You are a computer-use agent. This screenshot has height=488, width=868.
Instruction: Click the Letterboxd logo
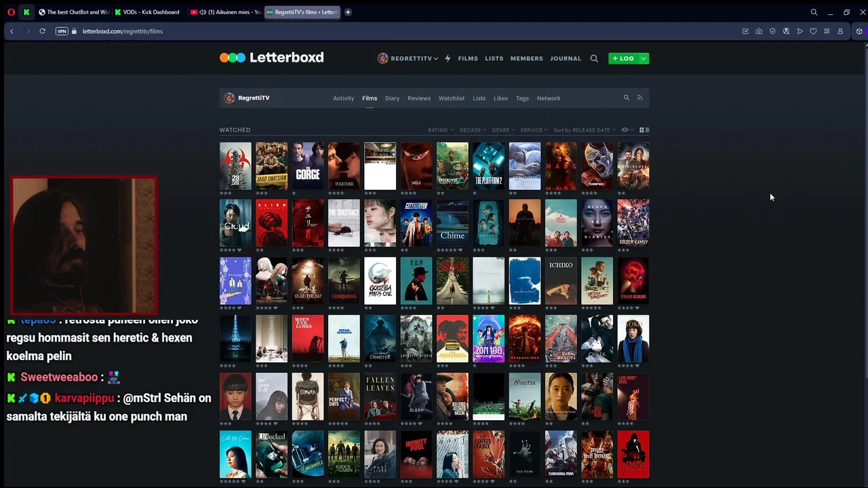pos(271,58)
